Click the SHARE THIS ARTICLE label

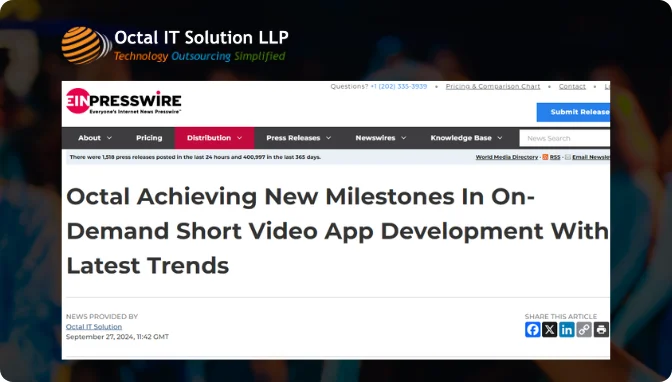click(x=561, y=316)
